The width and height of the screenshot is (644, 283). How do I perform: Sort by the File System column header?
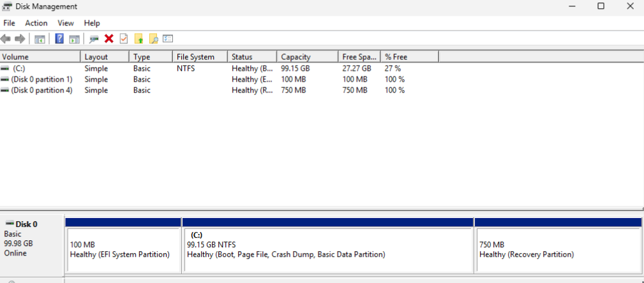click(200, 57)
